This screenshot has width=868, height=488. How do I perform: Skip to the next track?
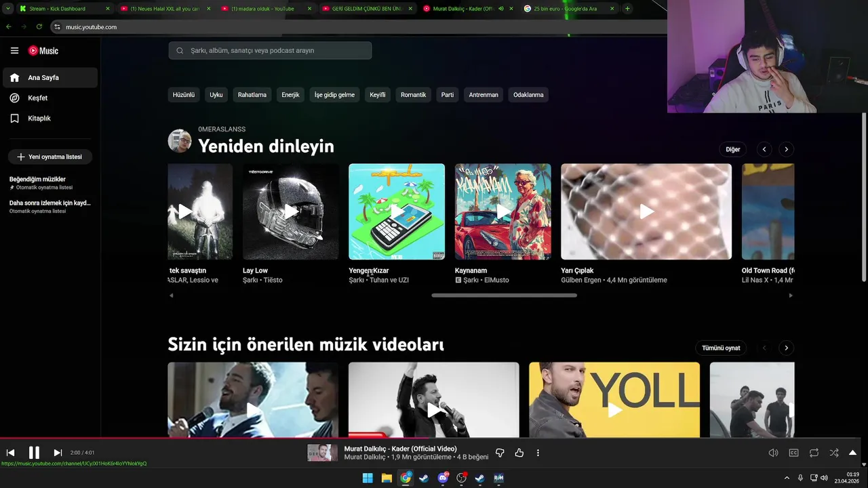tap(58, 453)
